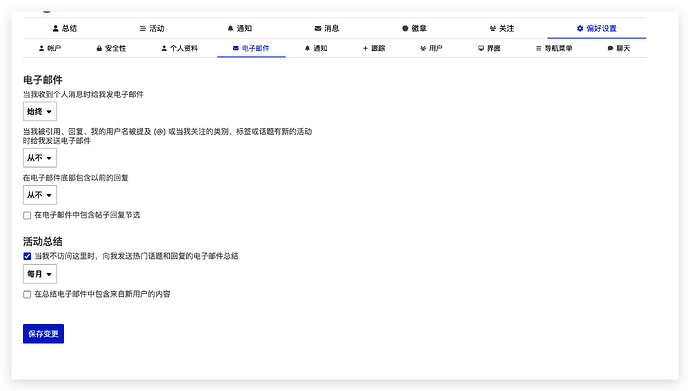Screen dimensions: 690x391
Task: Open the 总结 tab
Action: [x=65, y=29]
